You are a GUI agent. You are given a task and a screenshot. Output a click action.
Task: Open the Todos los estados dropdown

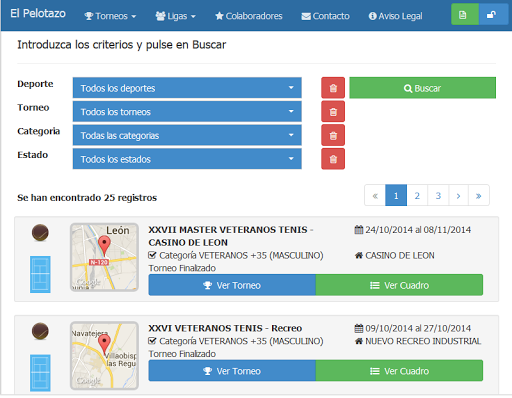tap(187, 159)
